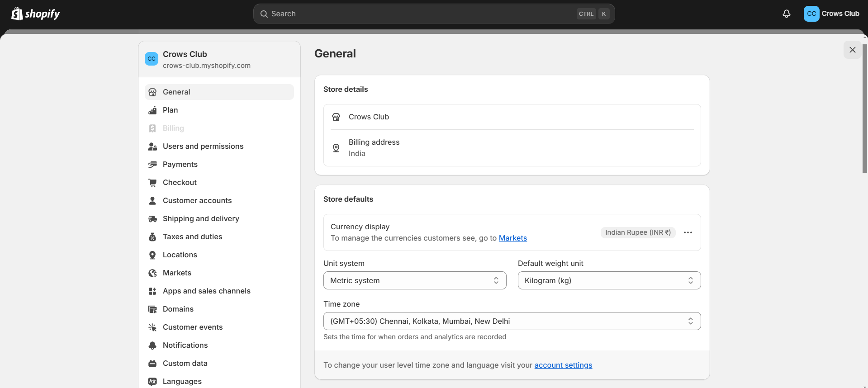Viewport: 868px width, 388px height.
Task: Click the Checkout cart icon
Action: click(152, 182)
